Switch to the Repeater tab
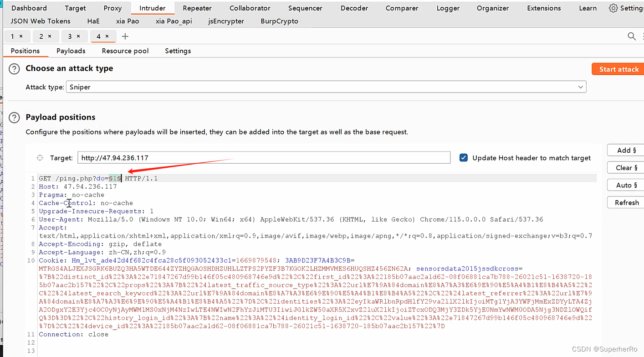Image resolution: width=644 pixels, height=357 pixels. (197, 8)
